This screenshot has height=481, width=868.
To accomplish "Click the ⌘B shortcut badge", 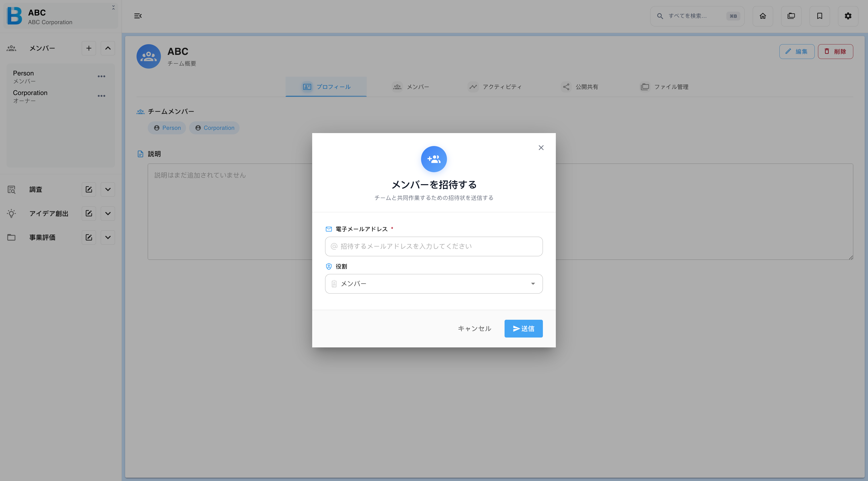I will 733,16.
